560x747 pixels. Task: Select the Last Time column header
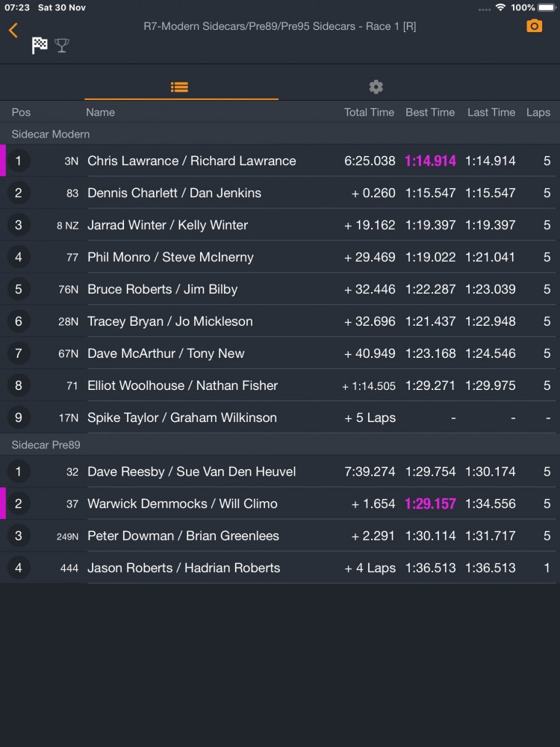click(x=491, y=113)
